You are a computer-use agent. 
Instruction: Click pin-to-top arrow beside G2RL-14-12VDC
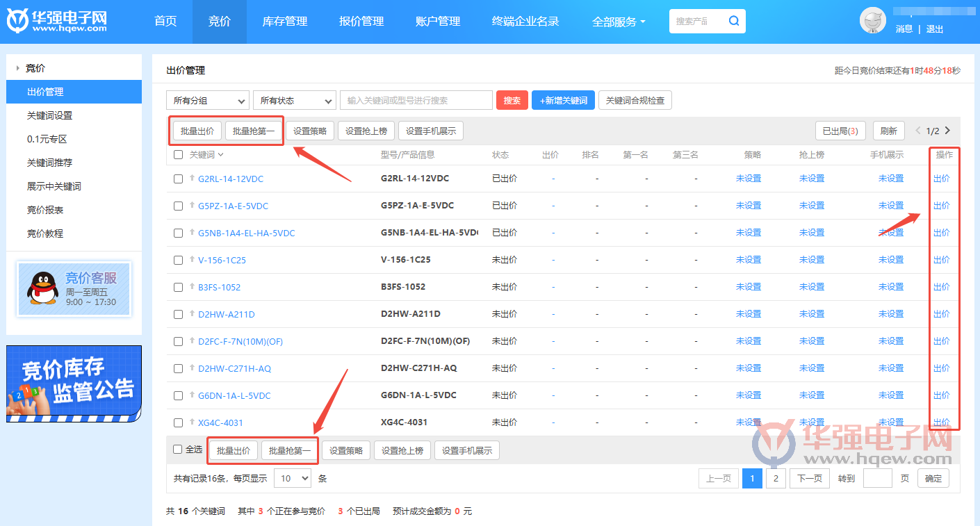pos(192,178)
